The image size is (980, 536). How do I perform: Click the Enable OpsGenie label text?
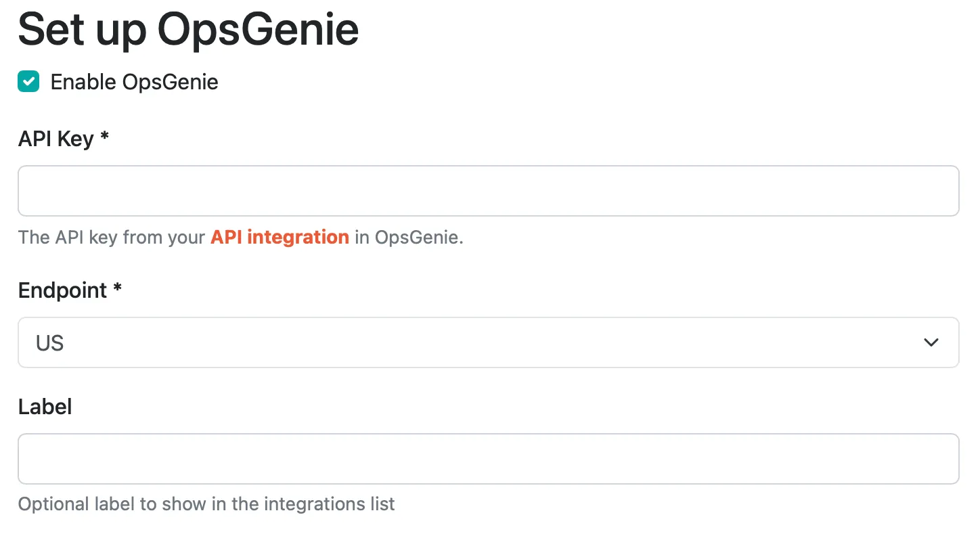(x=134, y=81)
